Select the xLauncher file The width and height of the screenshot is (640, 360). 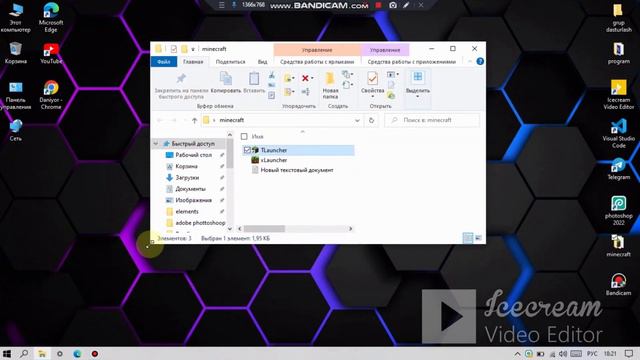274,160
